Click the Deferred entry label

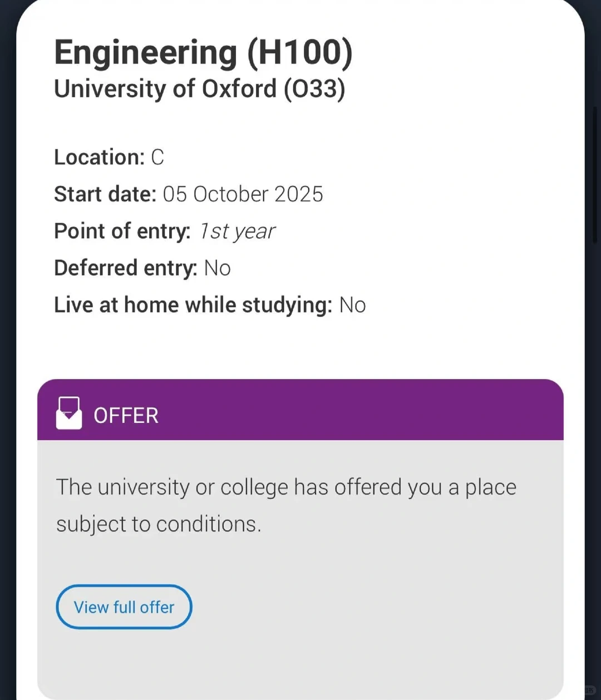click(126, 268)
